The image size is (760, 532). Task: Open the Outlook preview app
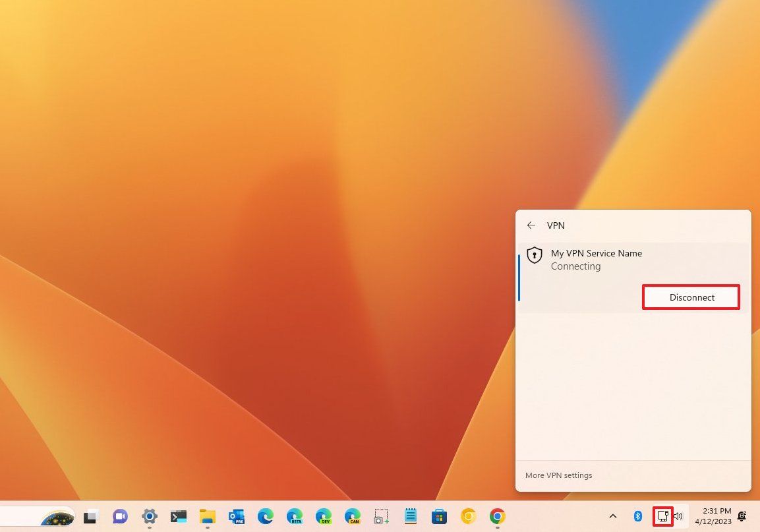pyautogui.click(x=236, y=516)
